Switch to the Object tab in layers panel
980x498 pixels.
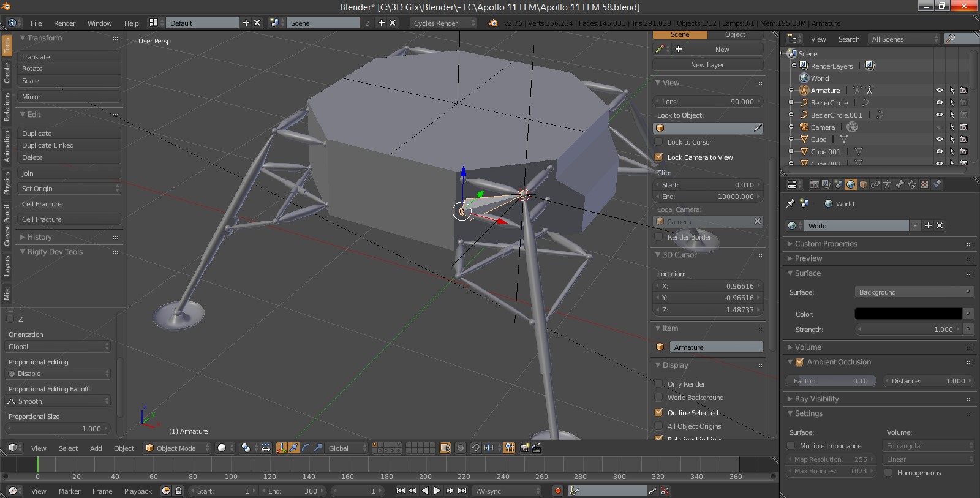click(735, 34)
